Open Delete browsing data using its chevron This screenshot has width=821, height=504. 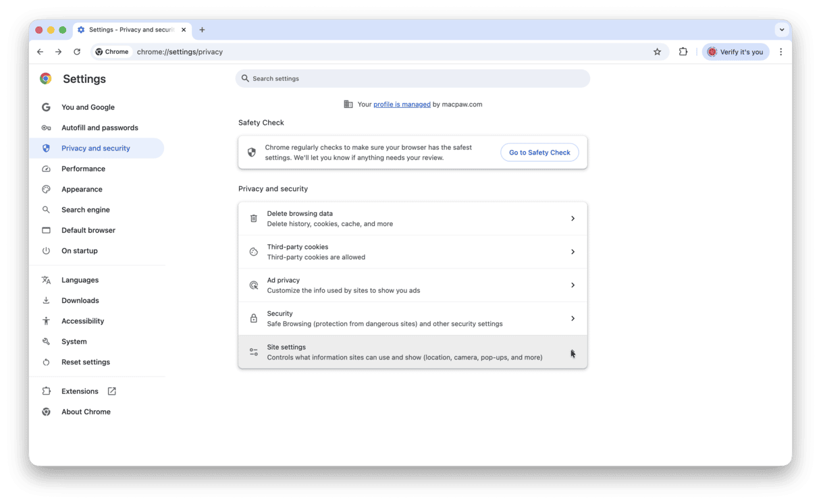[573, 218]
